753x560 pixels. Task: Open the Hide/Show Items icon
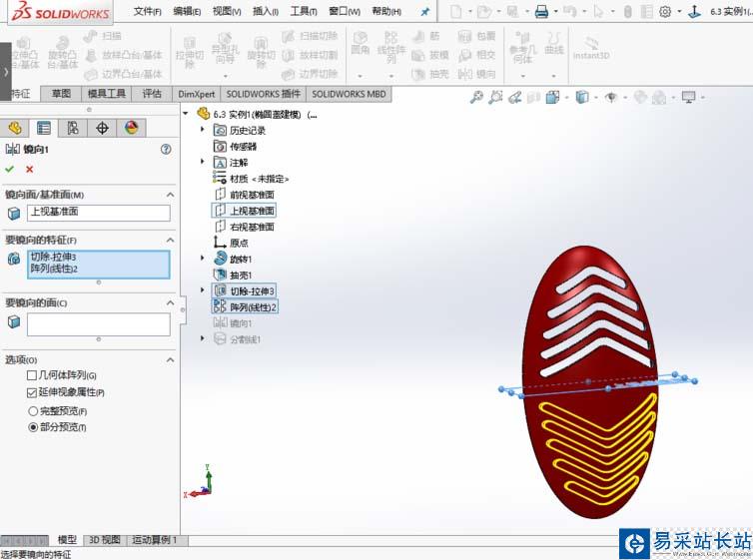pyautogui.click(x=611, y=98)
